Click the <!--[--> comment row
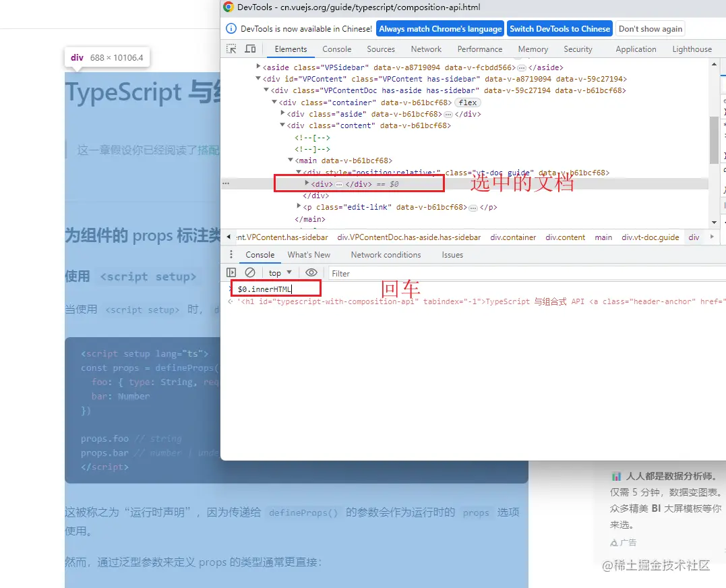 [x=312, y=138]
